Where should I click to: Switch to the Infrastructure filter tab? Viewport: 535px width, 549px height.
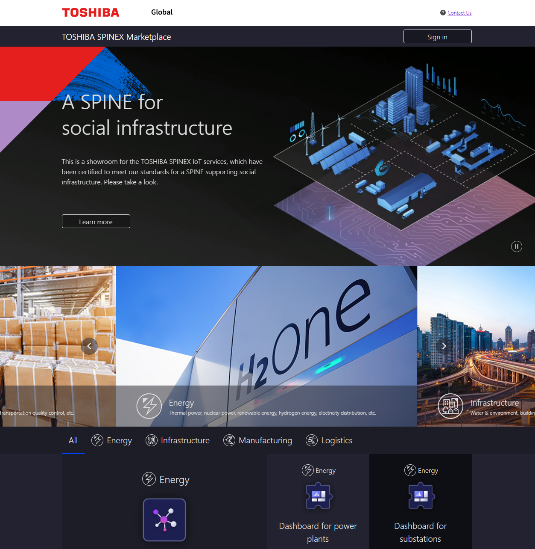click(178, 440)
